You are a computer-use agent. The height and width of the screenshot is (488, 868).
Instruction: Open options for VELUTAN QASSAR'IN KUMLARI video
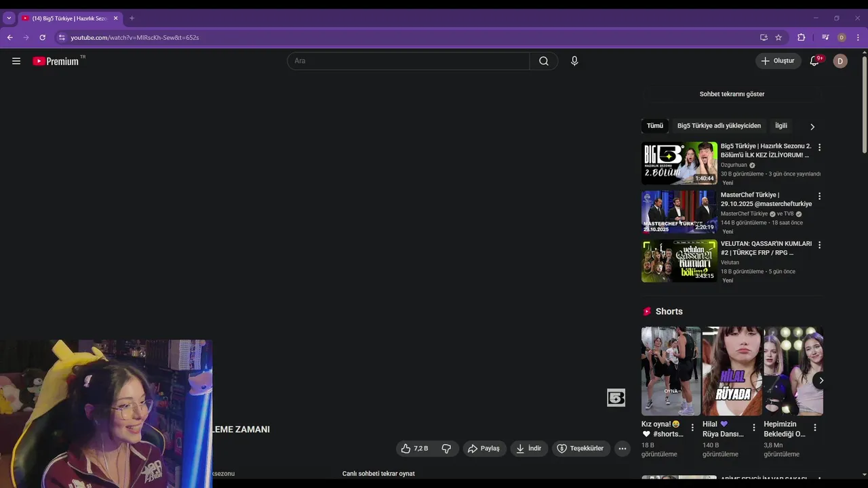[x=819, y=245]
